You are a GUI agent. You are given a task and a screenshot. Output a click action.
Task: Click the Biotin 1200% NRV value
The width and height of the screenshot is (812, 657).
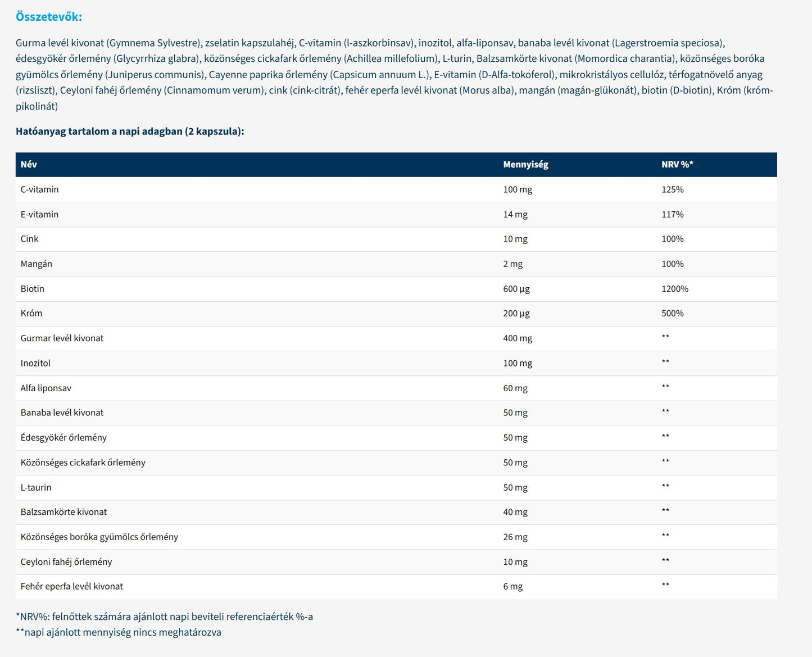tap(674, 289)
